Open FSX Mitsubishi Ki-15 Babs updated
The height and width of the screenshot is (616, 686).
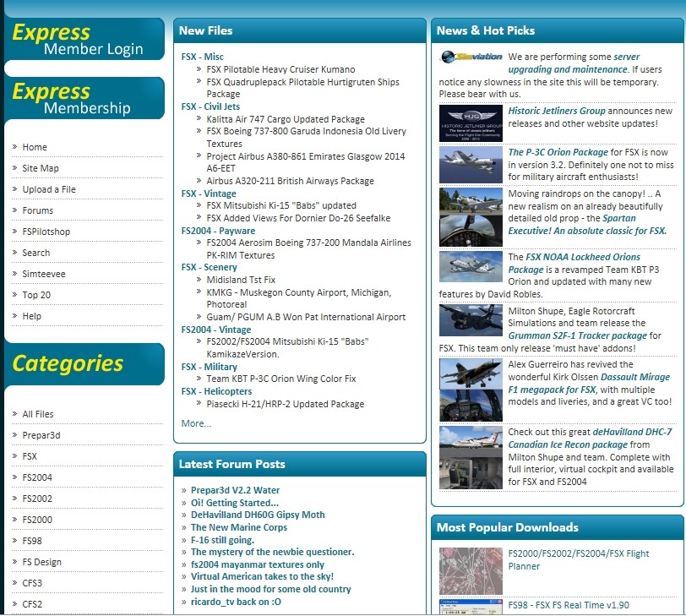[x=281, y=205]
